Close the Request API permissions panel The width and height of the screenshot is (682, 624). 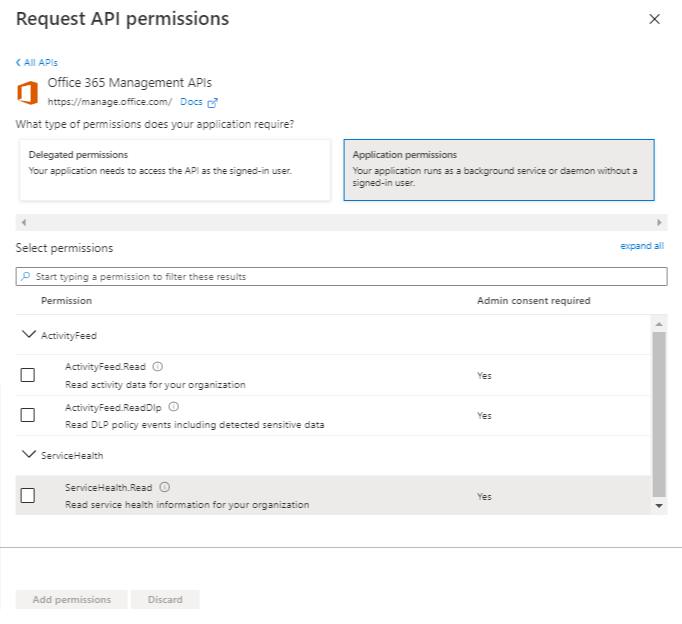(x=654, y=19)
